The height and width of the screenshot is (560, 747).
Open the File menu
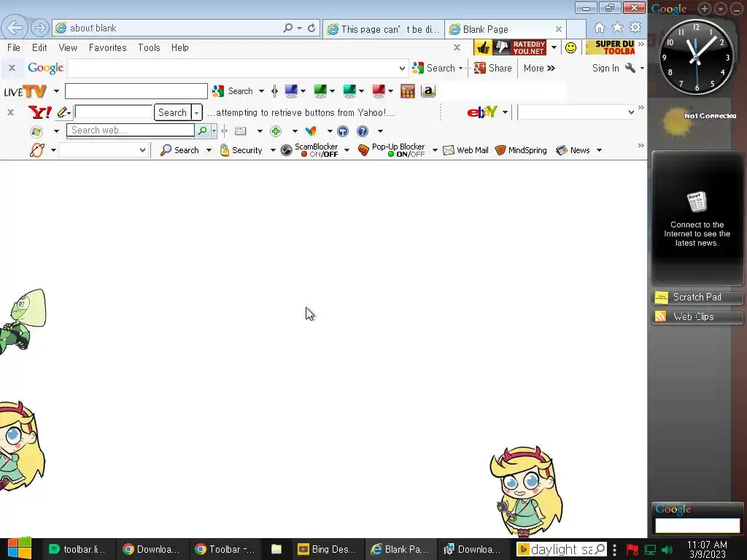[x=13, y=47]
